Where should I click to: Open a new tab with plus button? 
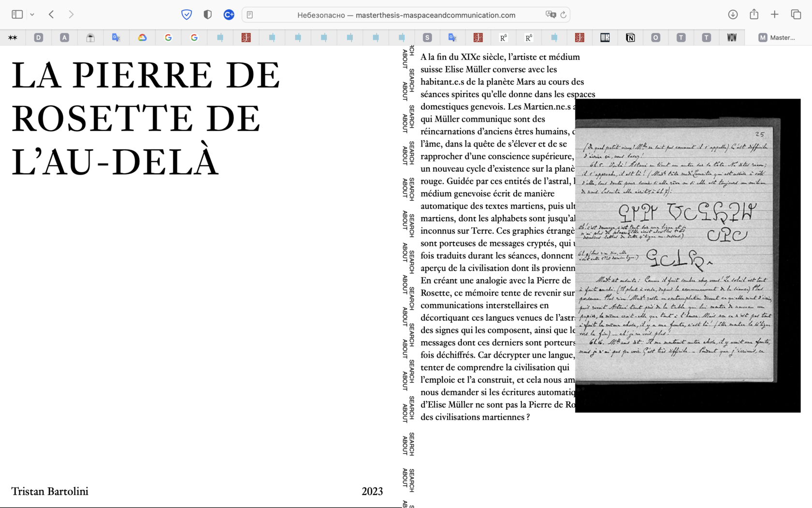coord(775,15)
